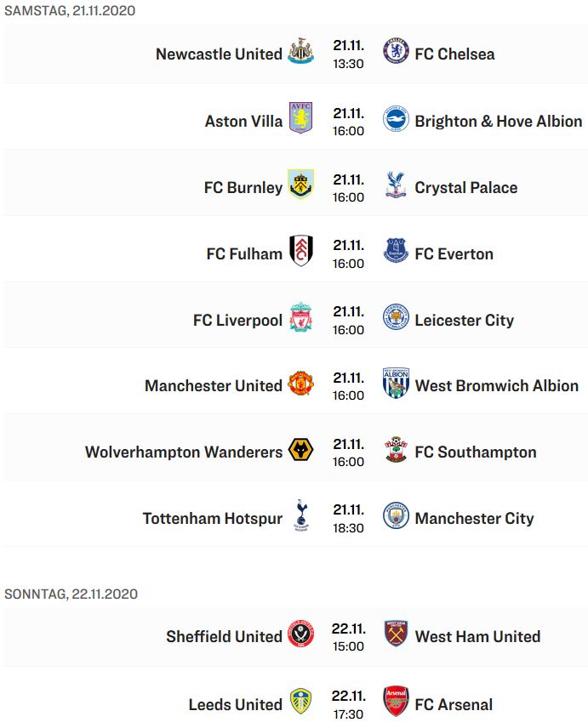The width and height of the screenshot is (588, 728).
Task: Select the Manchester United crest
Action: pyautogui.click(x=300, y=384)
